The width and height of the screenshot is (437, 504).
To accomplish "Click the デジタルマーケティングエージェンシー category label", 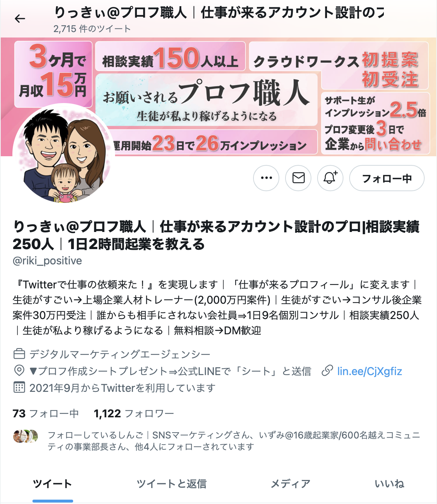I will click(120, 354).
